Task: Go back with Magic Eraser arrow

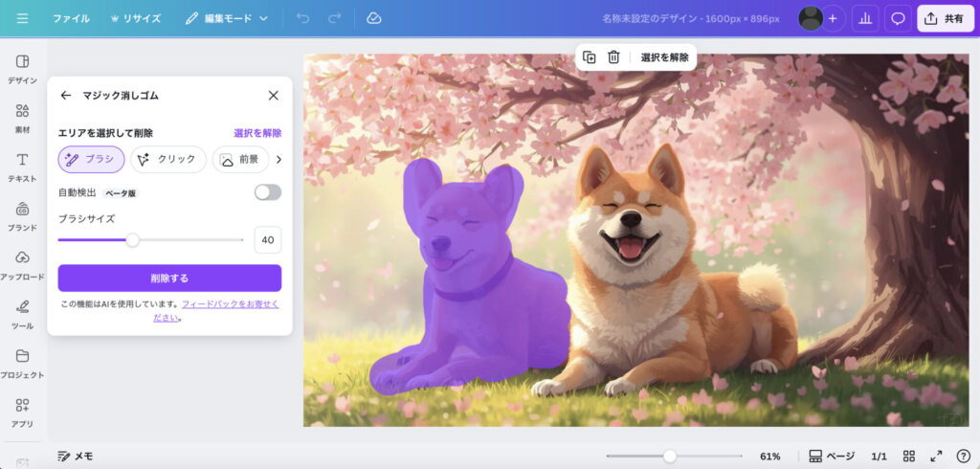Action: 66,96
